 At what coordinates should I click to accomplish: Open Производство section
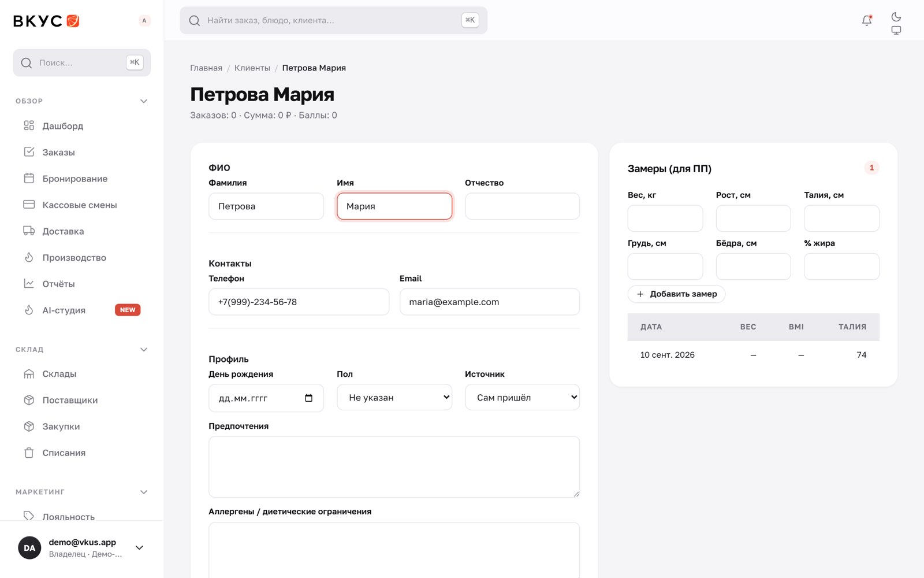pyautogui.click(x=81, y=257)
